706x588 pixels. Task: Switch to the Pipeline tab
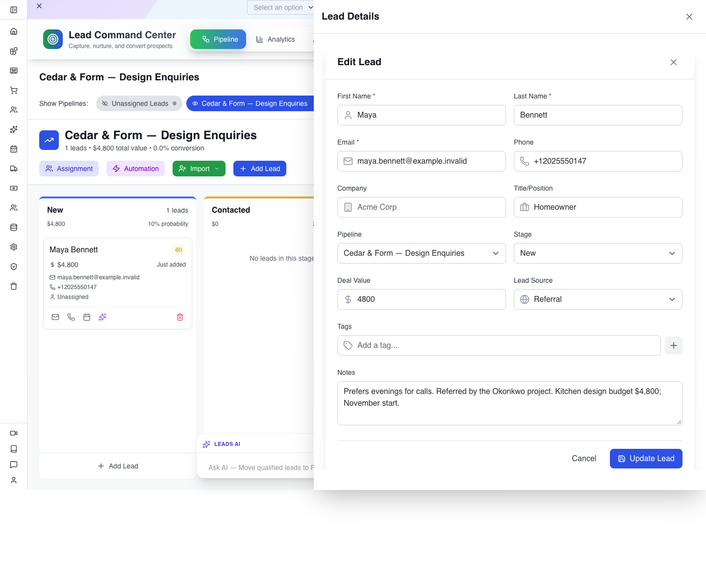[218, 39]
